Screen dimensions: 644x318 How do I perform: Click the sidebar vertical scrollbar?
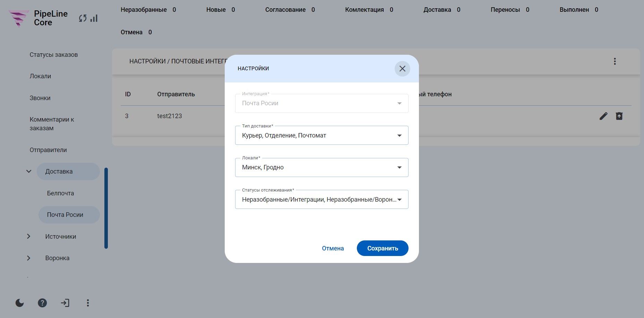(x=106, y=208)
